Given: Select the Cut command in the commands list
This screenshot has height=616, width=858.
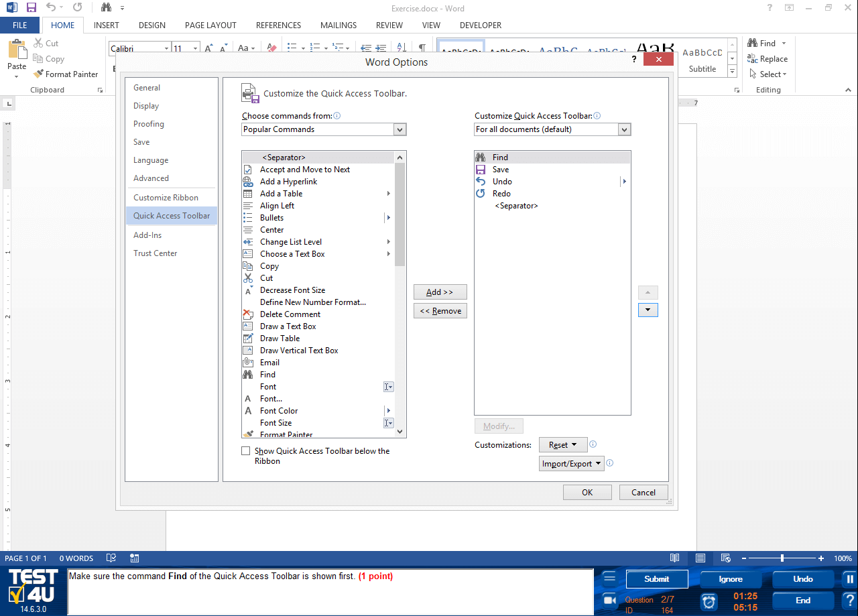Looking at the screenshot, I should coord(318,278).
